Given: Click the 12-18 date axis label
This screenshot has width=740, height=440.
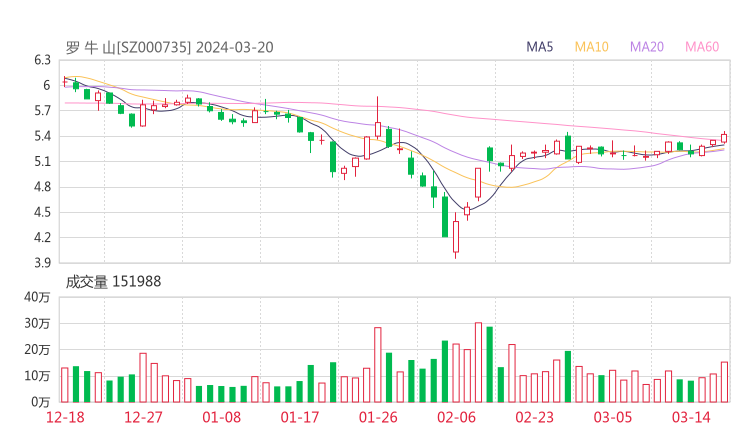Looking at the screenshot, I should click(x=65, y=417).
